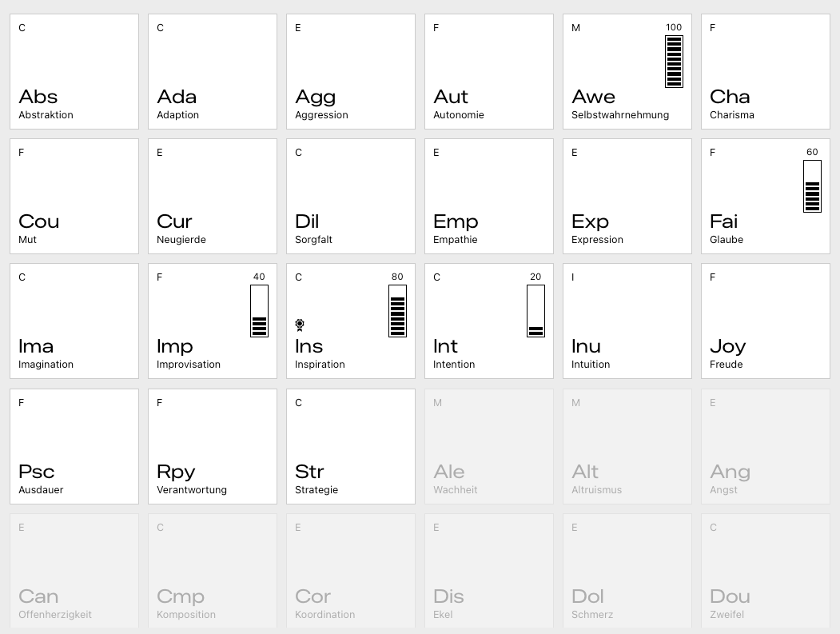840x634 pixels.
Task: Select the Freude (Joy) tile
Action: [766, 321]
